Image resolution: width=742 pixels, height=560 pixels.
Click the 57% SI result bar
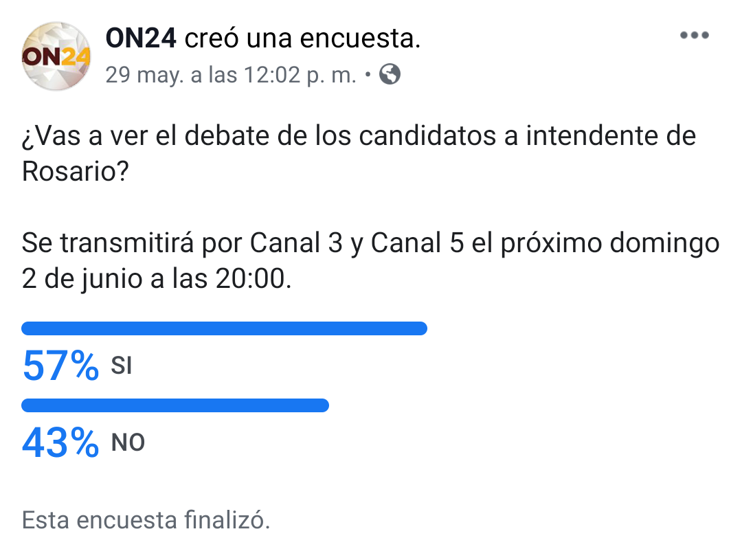pos(224,328)
